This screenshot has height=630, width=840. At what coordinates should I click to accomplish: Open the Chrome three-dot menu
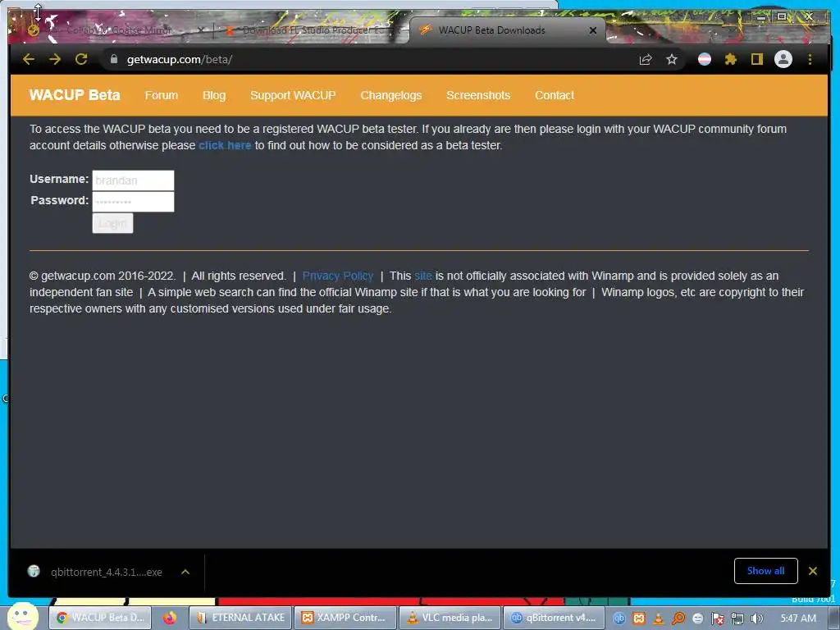810,59
